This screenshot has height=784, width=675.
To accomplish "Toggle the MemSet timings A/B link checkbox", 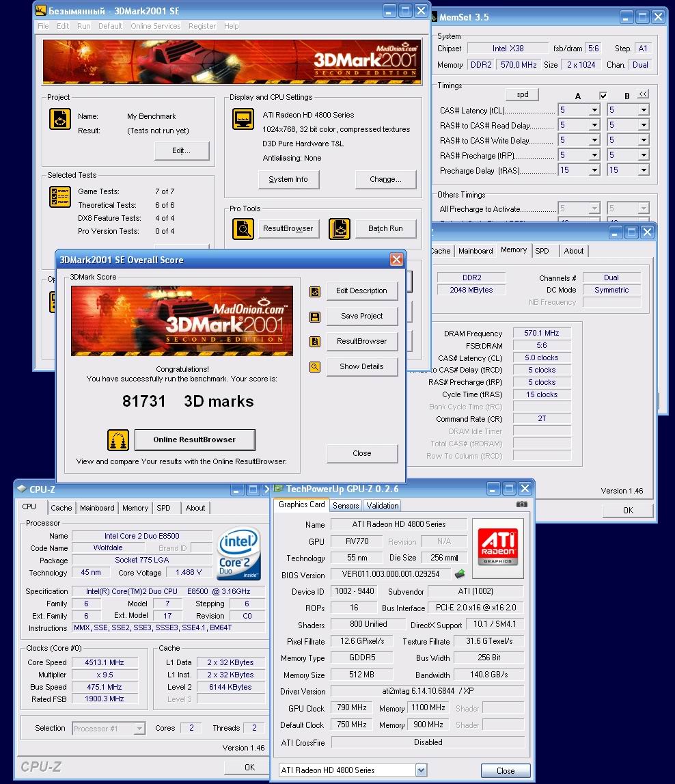I will [603, 95].
